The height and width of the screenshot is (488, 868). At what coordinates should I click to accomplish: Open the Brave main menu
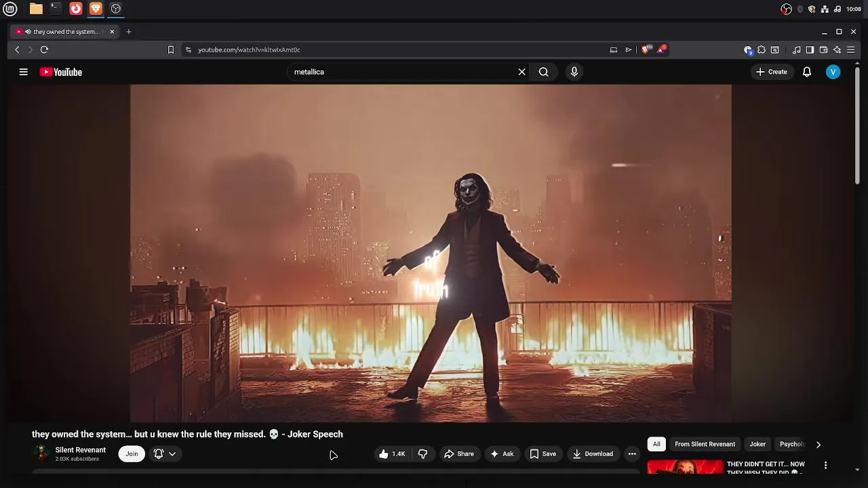coord(850,49)
